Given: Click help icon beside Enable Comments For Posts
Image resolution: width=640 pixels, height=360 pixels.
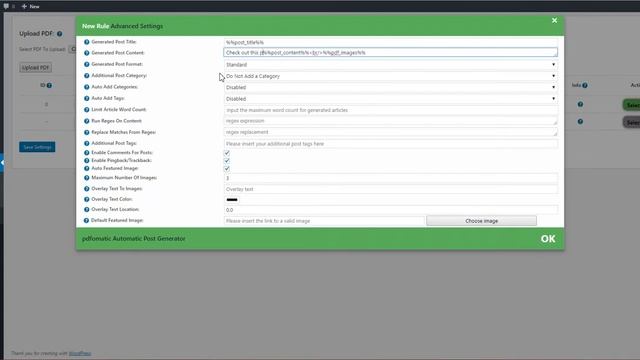Looking at the screenshot, I should click(87, 153).
